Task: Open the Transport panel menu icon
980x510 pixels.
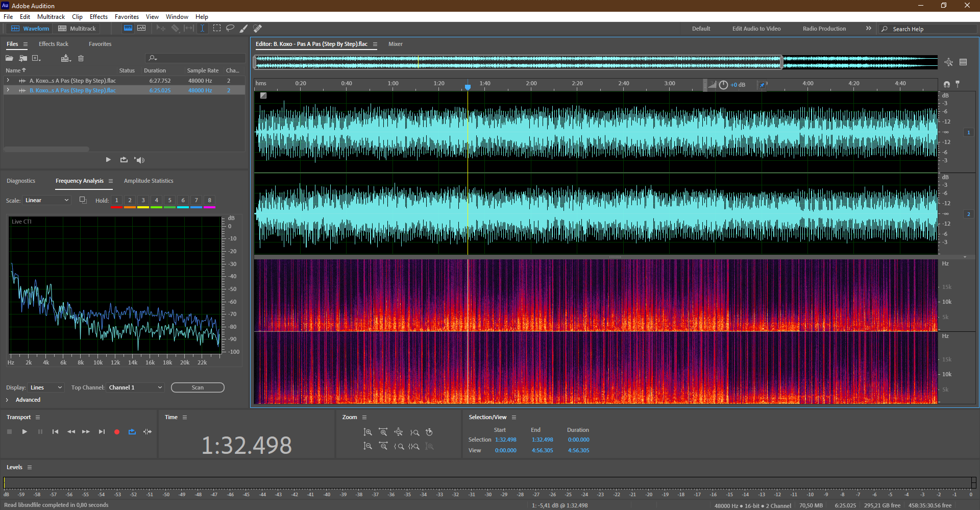Action: [37, 417]
